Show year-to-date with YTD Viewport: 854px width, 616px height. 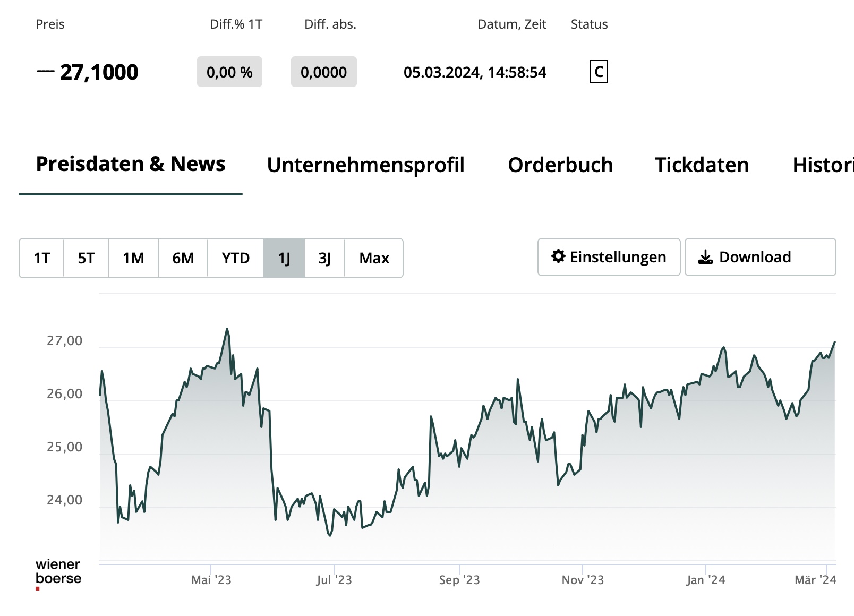[x=235, y=258]
